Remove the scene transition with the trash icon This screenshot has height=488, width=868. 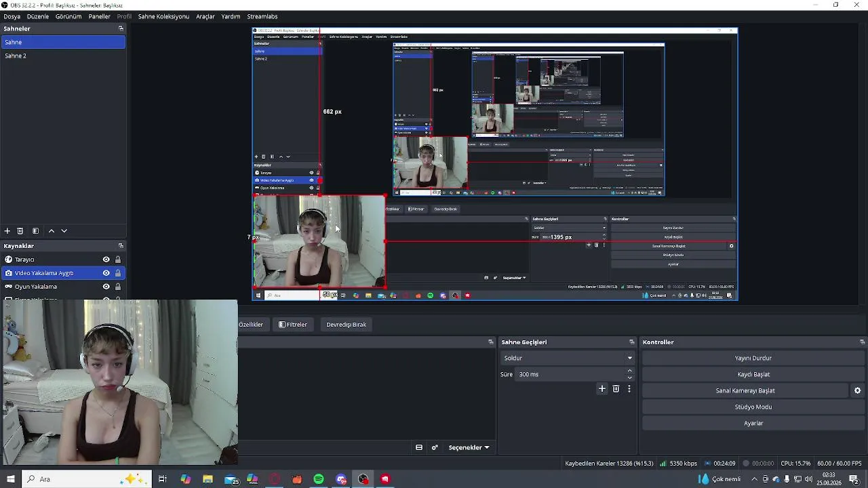(x=616, y=389)
